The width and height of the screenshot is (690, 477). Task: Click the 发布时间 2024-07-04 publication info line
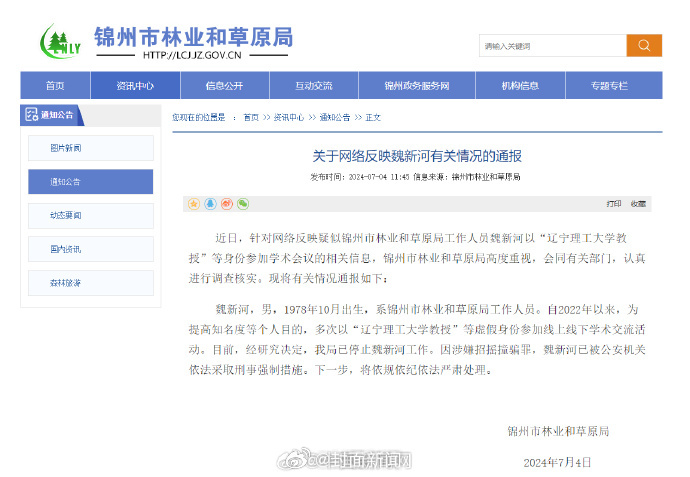coord(415,177)
